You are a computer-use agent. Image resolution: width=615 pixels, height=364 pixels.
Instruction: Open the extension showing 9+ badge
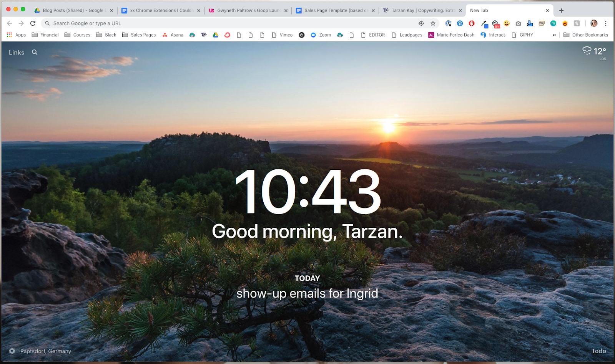pyautogui.click(x=495, y=24)
